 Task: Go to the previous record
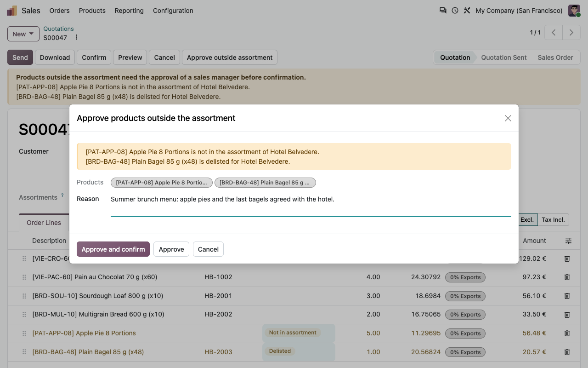(x=554, y=33)
